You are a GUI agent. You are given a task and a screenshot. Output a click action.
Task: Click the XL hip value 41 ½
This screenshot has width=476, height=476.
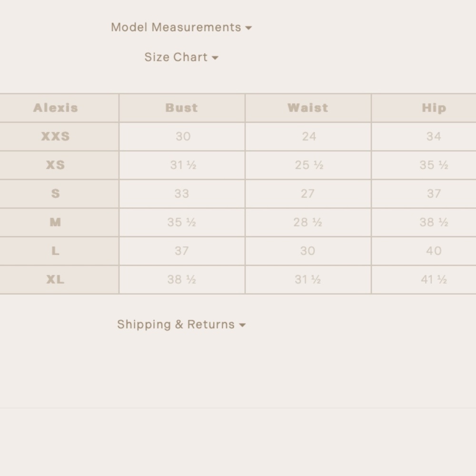coord(434,279)
